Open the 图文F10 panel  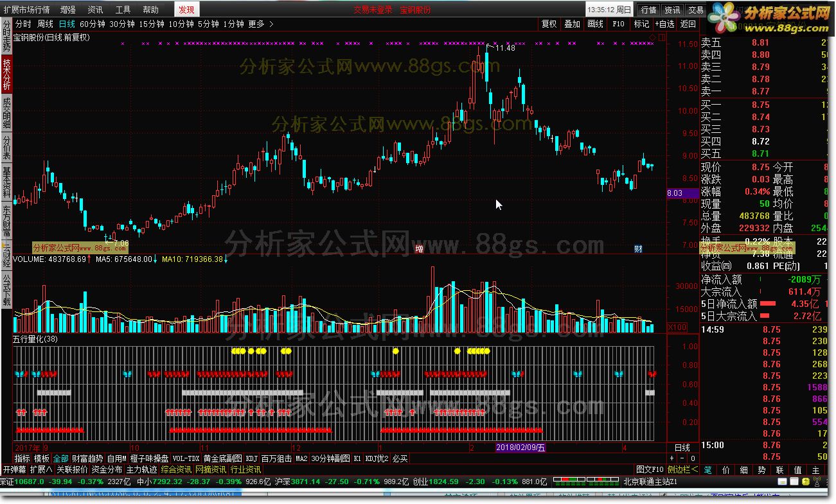tap(650, 470)
